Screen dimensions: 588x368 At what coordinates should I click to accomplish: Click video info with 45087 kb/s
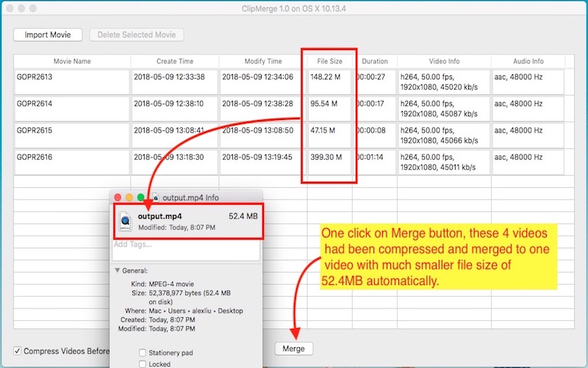[x=445, y=108]
